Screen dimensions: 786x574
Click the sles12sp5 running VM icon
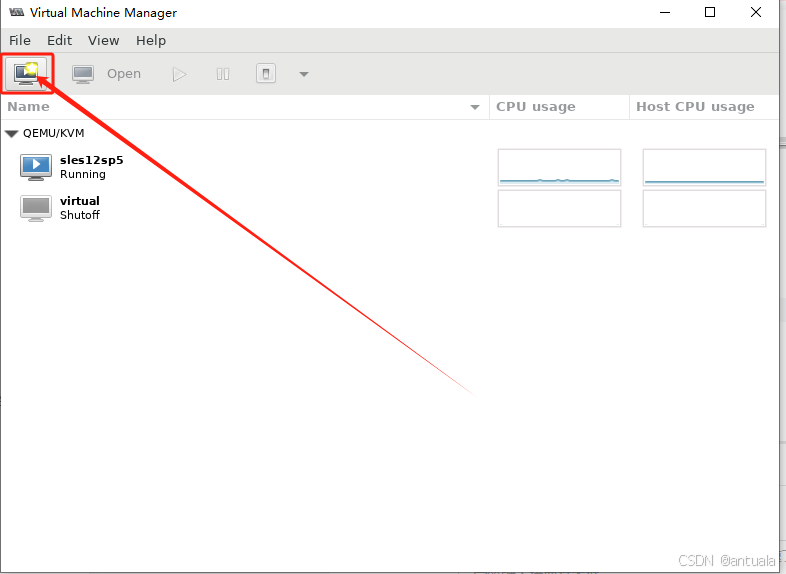click(x=36, y=167)
